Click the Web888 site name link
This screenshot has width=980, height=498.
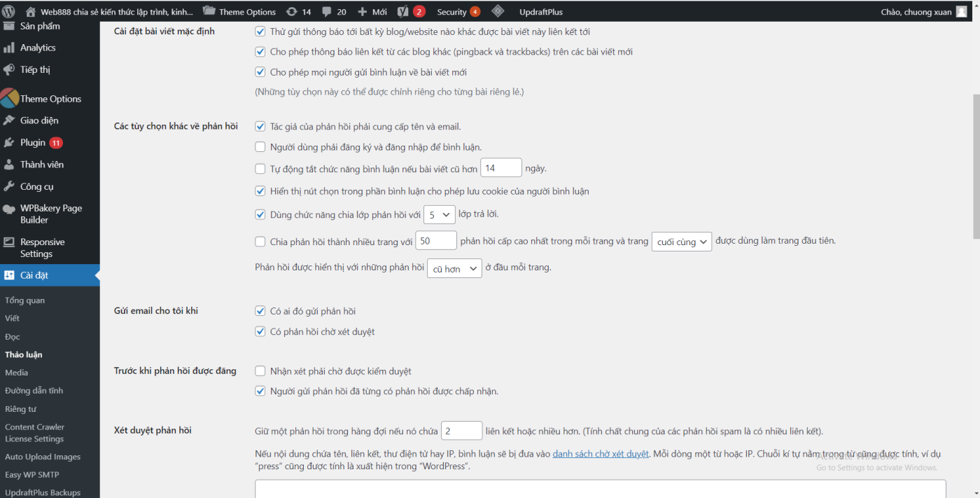(x=117, y=12)
